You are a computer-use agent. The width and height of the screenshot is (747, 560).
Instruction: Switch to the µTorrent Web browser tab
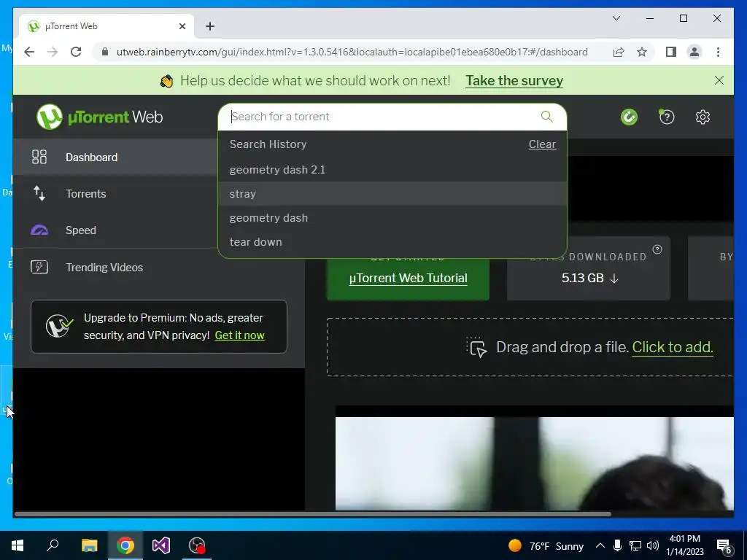[107, 26]
